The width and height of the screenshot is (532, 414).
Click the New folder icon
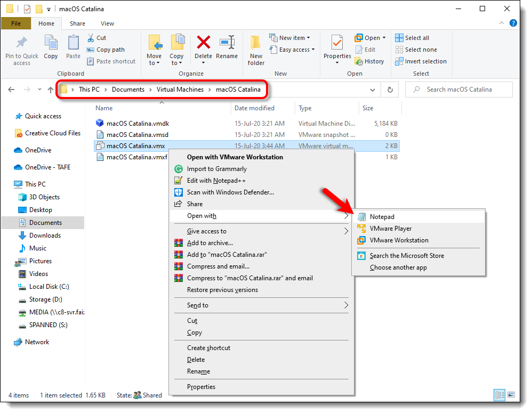pos(256,43)
